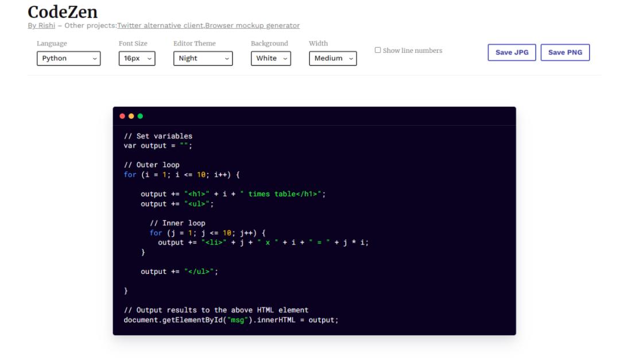Open the Width dropdown set to Medium
620x364 pixels.
(333, 58)
